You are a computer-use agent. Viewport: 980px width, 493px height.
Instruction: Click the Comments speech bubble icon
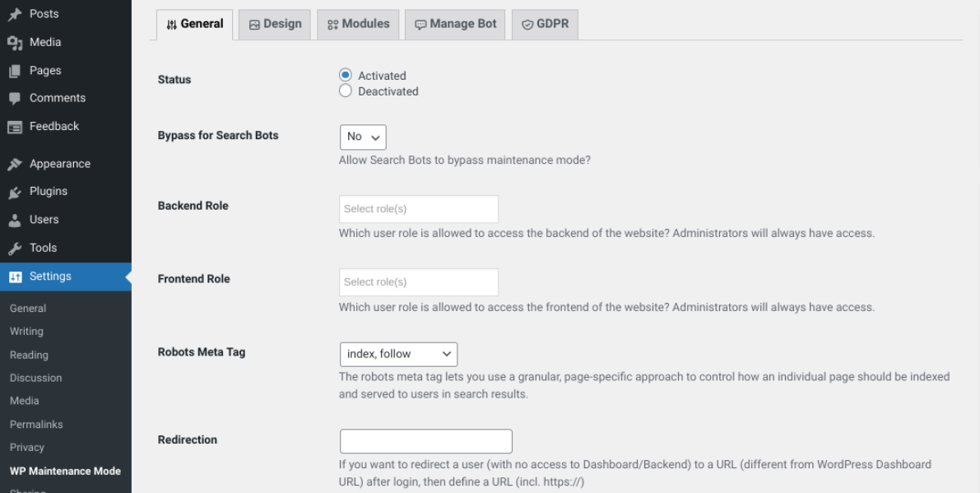15,98
